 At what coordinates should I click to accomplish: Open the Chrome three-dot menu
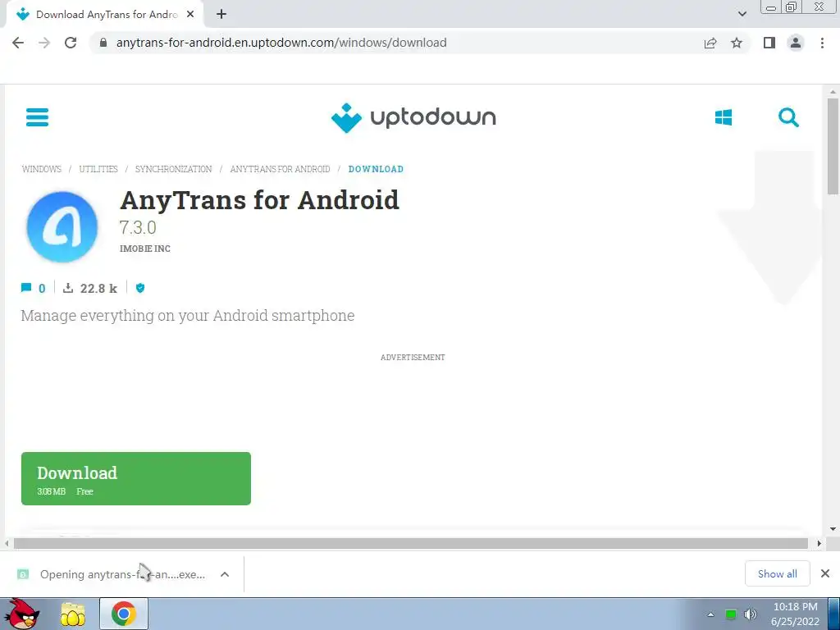[x=822, y=43]
